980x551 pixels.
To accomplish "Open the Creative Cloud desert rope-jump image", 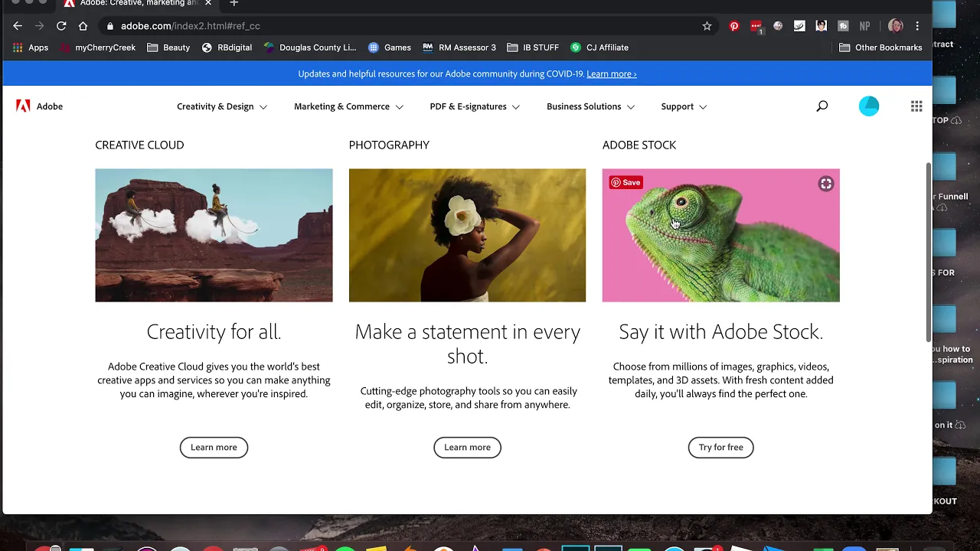I will click(214, 235).
